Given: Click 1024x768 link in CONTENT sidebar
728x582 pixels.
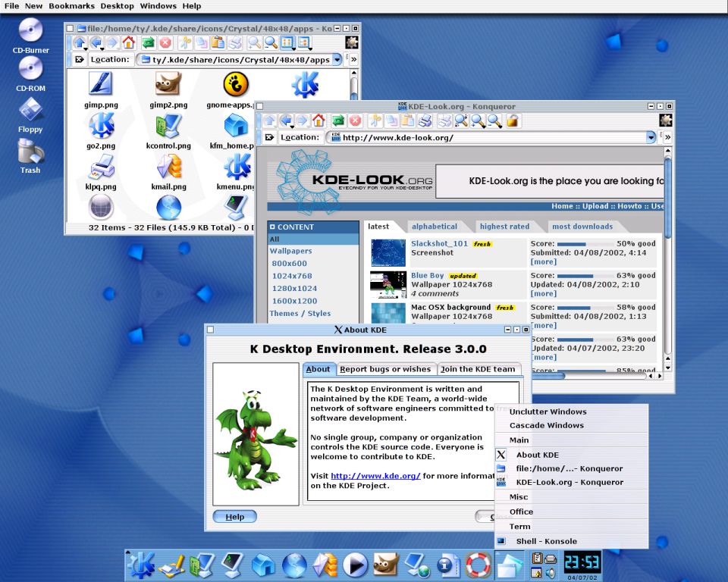Looking at the screenshot, I should 292,276.
